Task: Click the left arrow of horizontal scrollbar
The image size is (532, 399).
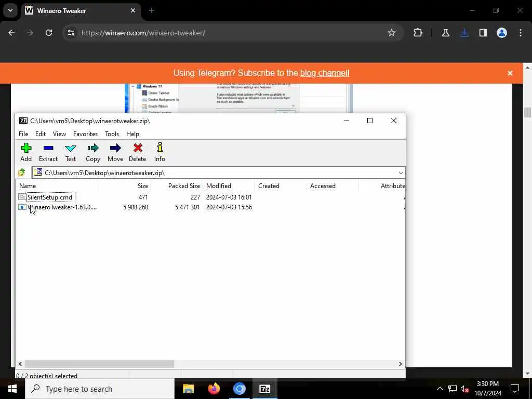Action: coord(20,364)
